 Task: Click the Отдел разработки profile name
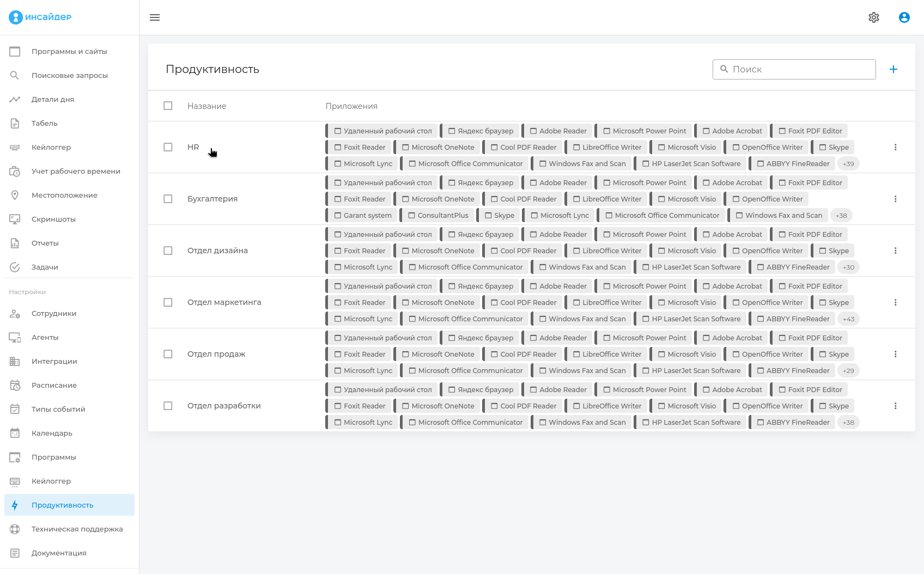tap(224, 406)
